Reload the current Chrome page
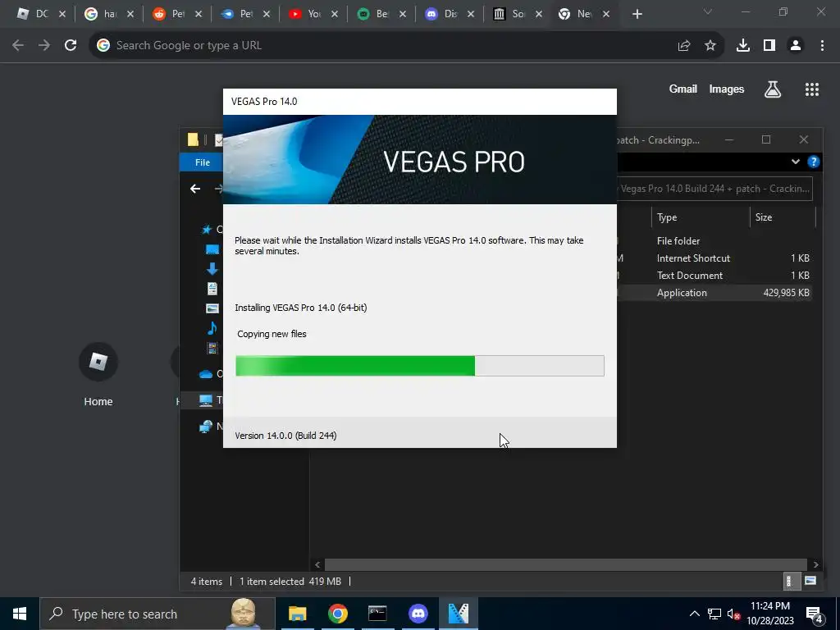 71,46
